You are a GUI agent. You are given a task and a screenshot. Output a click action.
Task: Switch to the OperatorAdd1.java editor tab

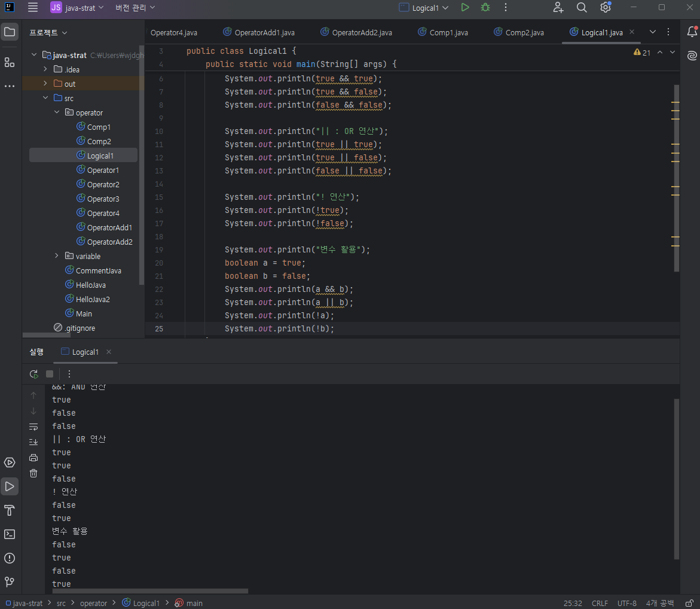(x=264, y=32)
